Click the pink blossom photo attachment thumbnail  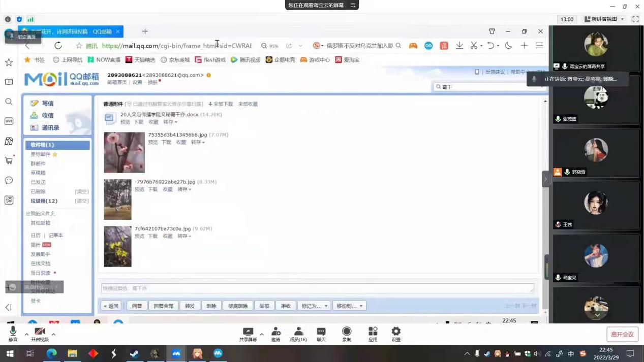(x=124, y=152)
